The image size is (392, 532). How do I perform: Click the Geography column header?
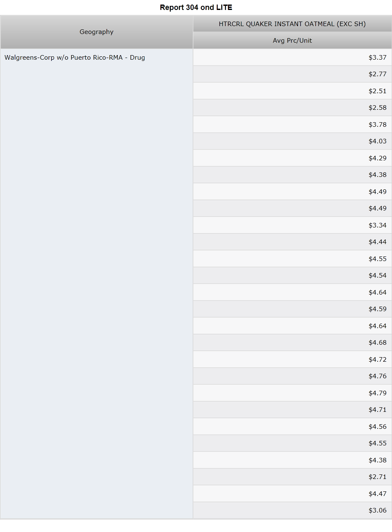coord(97,32)
